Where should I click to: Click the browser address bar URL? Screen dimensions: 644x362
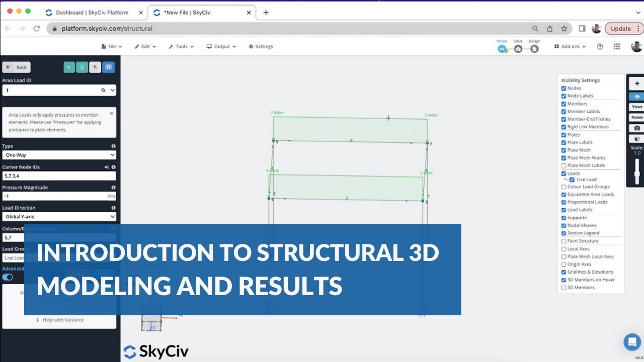pos(107,29)
